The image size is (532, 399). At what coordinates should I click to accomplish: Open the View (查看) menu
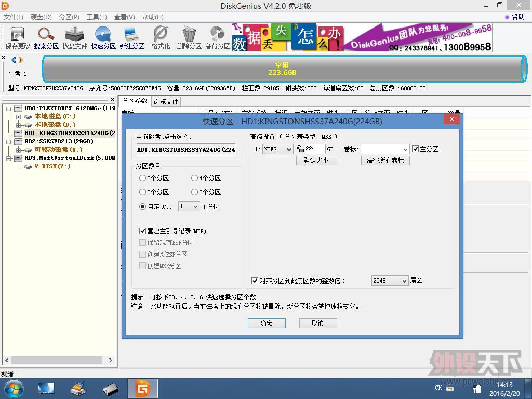(125, 17)
